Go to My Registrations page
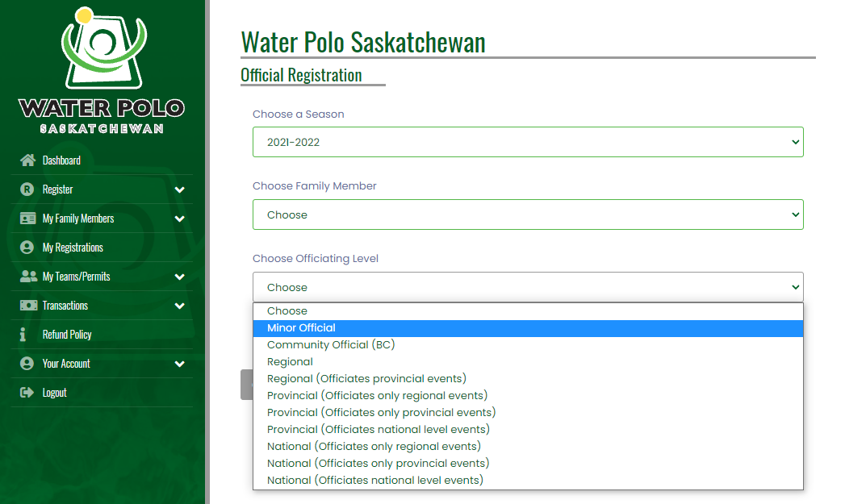Image resolution: width=845 pixels, height=504 pixels. 73,248
